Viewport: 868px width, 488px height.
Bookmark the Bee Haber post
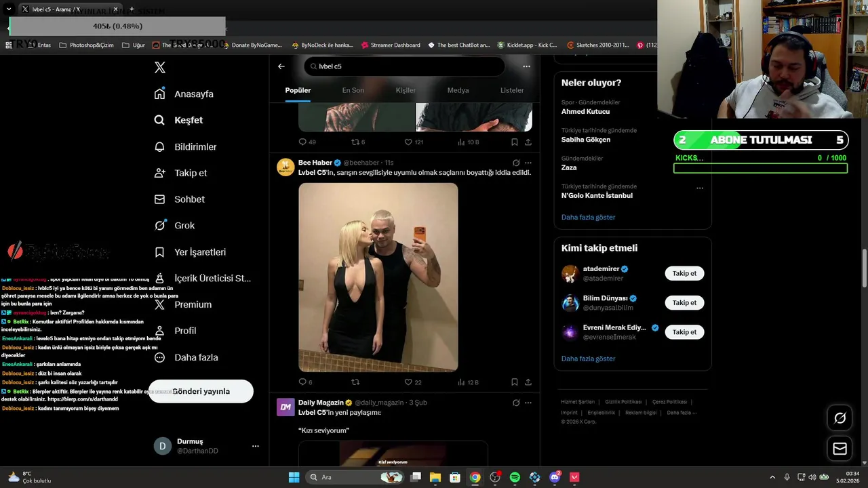(x=515, y=382)
